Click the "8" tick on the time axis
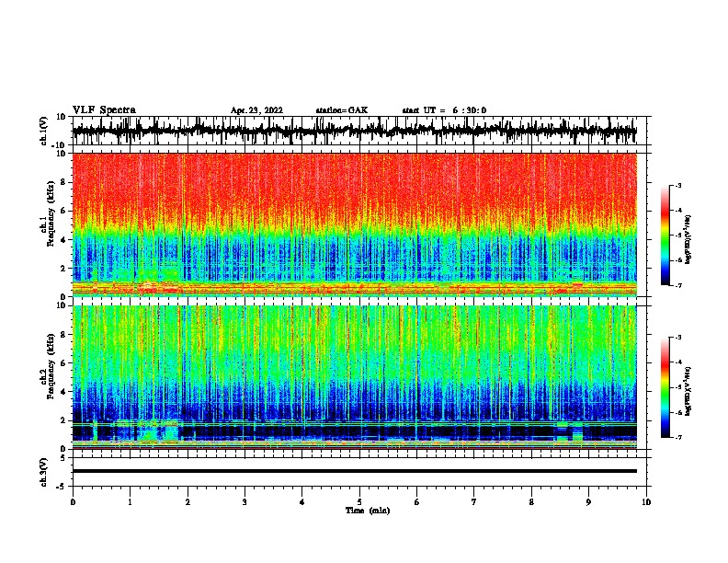The width and height of the screenshot is (728, 563). [x=531, y=502]
